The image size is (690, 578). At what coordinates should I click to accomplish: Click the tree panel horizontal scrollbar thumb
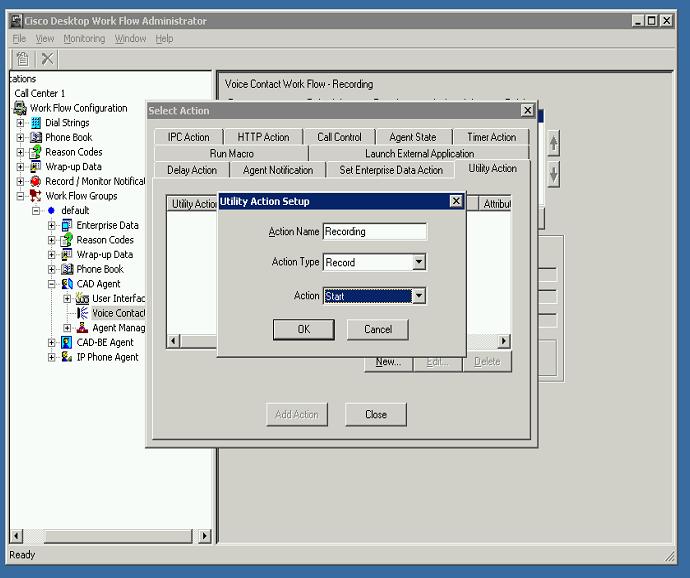pos(118,536)
